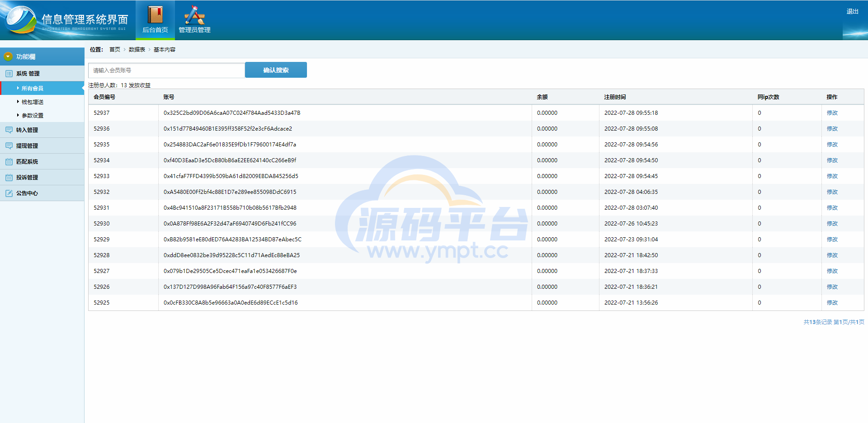868x423 pixels.
Task: Click 修改 for member 52933
Action: point(832,176)
